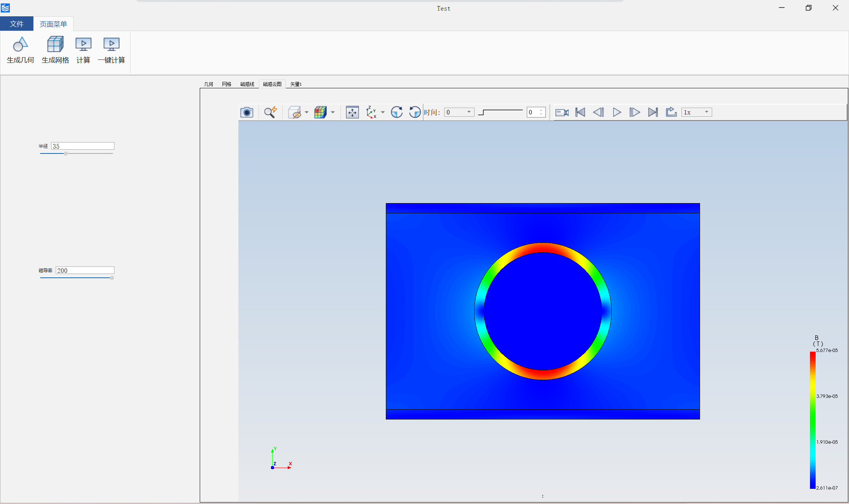Switch to the 磁感线 tab
This screenshot has width=849, height=504.
[x=247, y=84]
